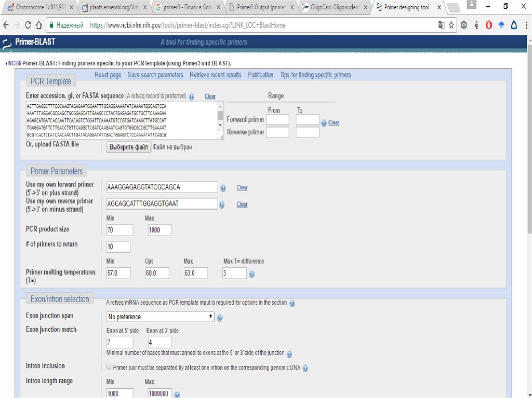Open help for Max Tm difference

pyautogui.click(x=252, y=273)
